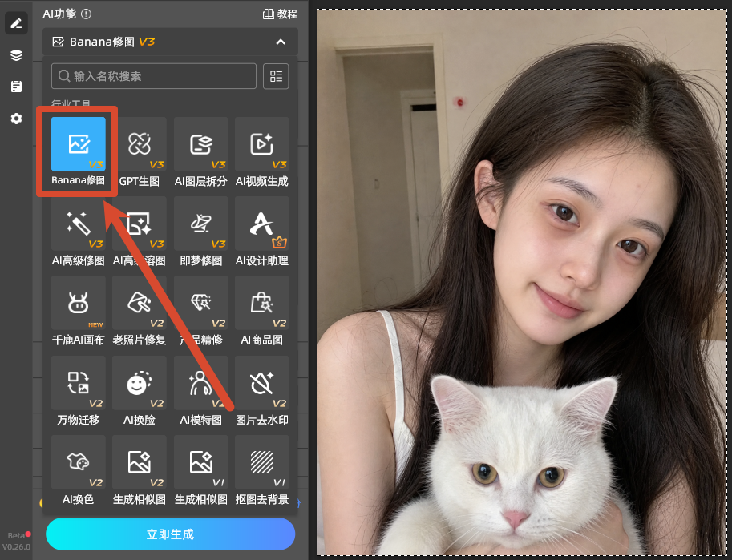Viewport: 732px width, 560px height.
Task: Select the 抠图去背景 background removal tool
Action: pos(262,462)
